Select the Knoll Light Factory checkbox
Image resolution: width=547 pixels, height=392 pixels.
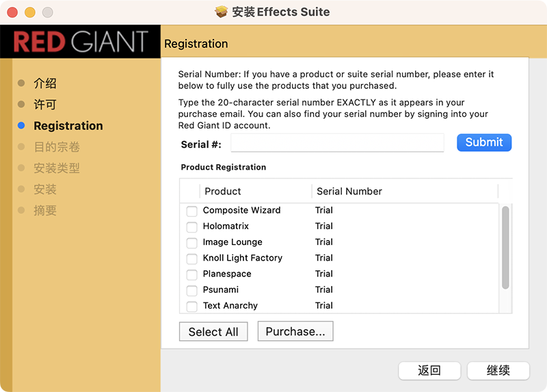(192, 259)
